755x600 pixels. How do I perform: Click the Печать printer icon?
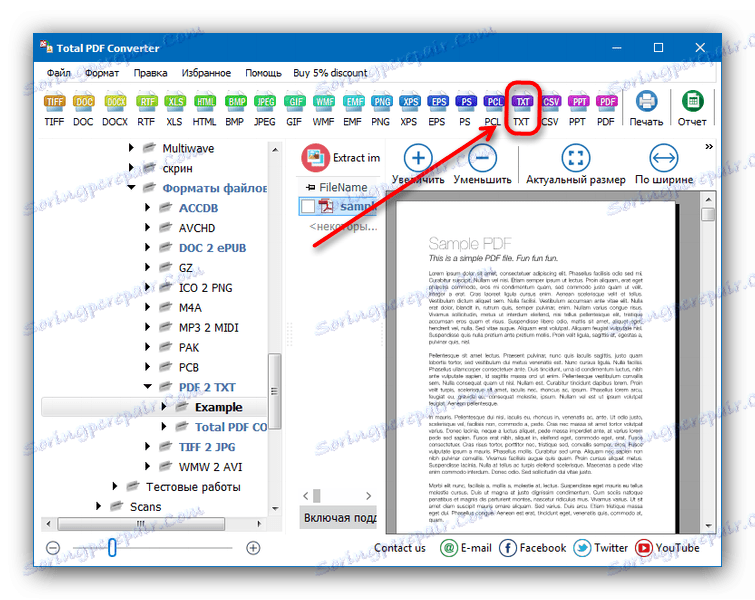(646, 109)
